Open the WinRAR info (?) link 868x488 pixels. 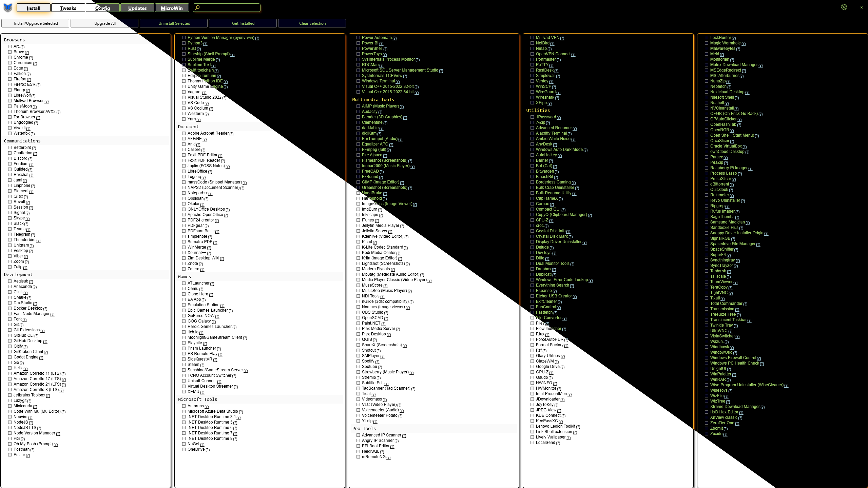[729, 380]
